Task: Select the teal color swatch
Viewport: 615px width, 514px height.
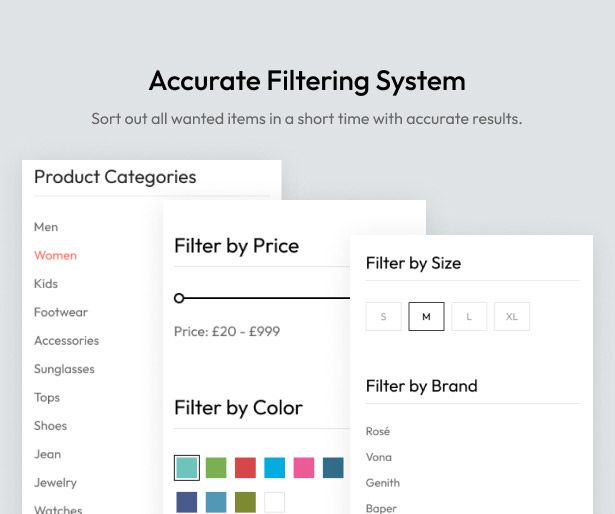Action: (186, 467)
